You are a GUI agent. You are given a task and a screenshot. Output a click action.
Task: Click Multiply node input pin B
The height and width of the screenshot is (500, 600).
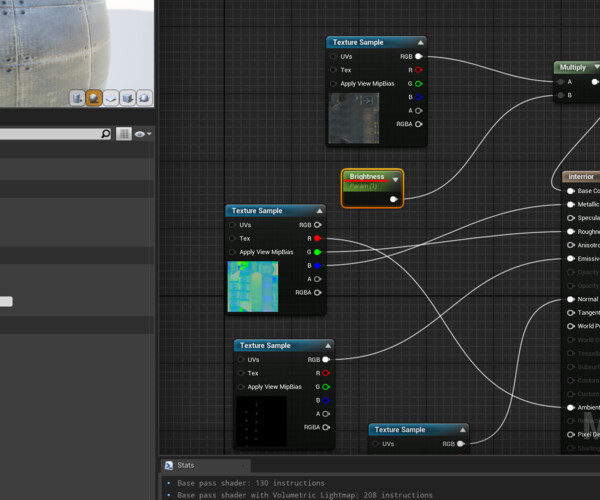click(x=561, y=95)
